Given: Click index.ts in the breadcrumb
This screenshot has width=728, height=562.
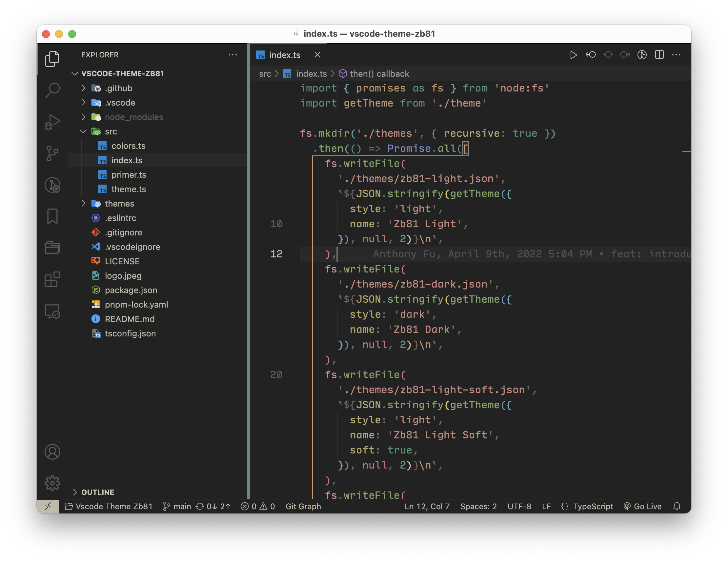Looking at the screenshot, I should (305, 74).
